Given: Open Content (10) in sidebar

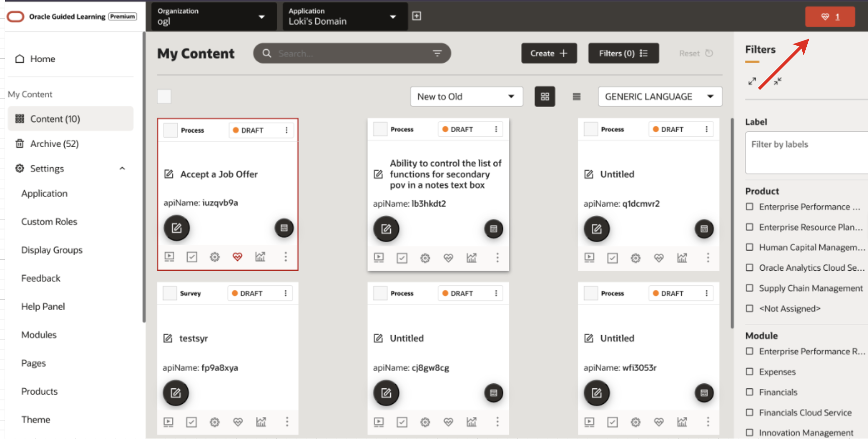Looking at the screenshot, I should click(71, 119).
